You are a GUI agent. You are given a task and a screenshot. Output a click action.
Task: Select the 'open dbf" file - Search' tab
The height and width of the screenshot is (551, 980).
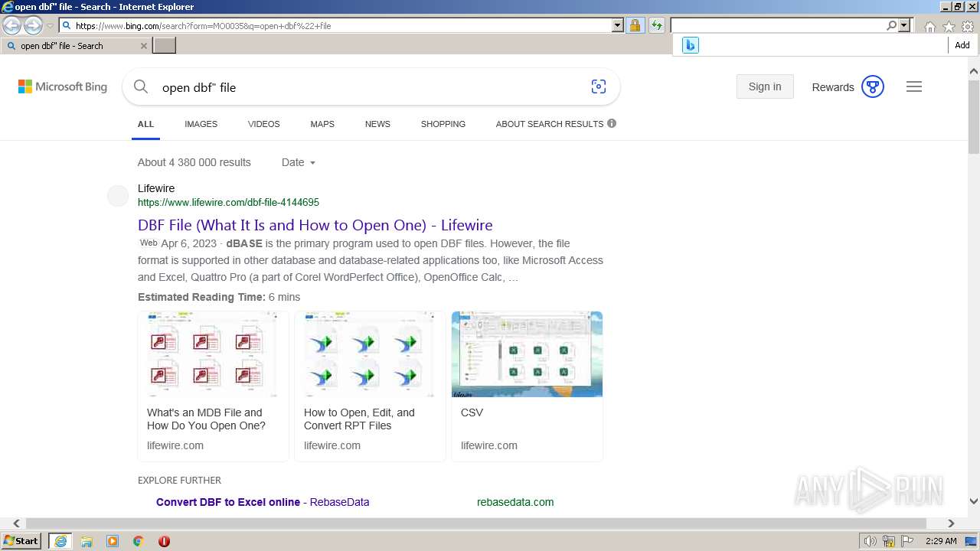(75, 46)
